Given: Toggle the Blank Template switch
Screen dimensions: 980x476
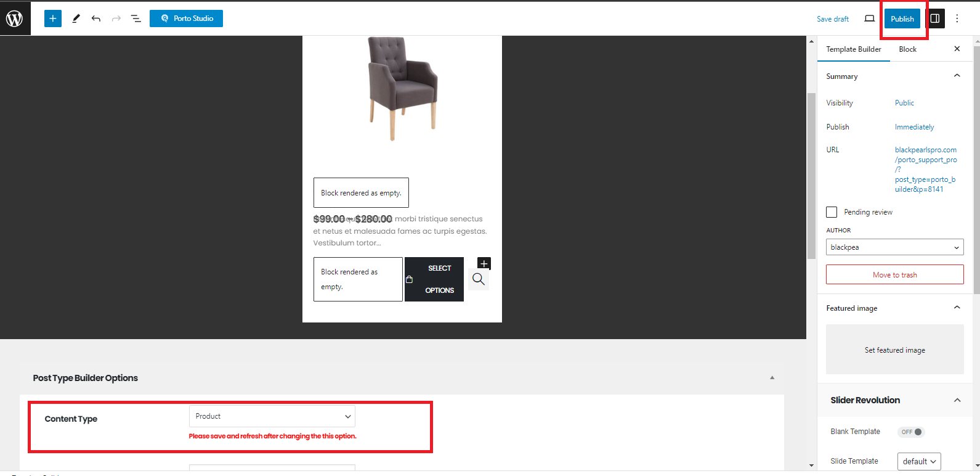Looking at the screenshot, I should point(911,432).
